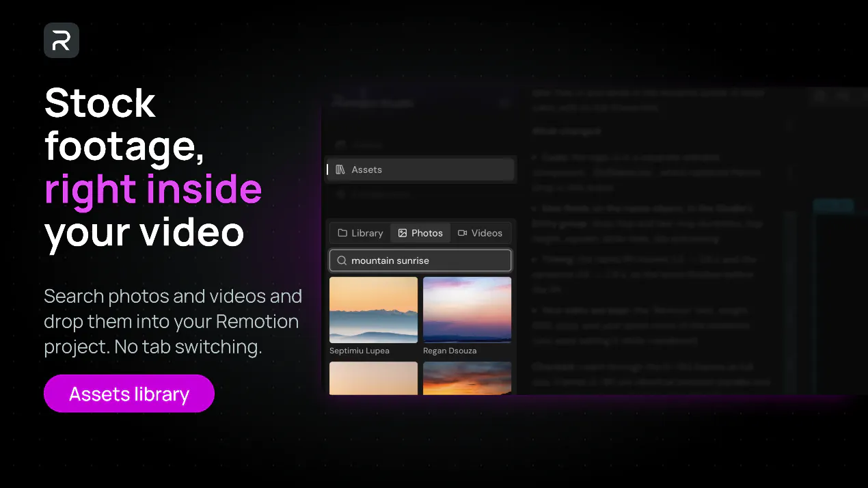Screen dimensions: 868x488
Task: Pick the photo thumbnail by Regan Dsouza
Action: 467,310
